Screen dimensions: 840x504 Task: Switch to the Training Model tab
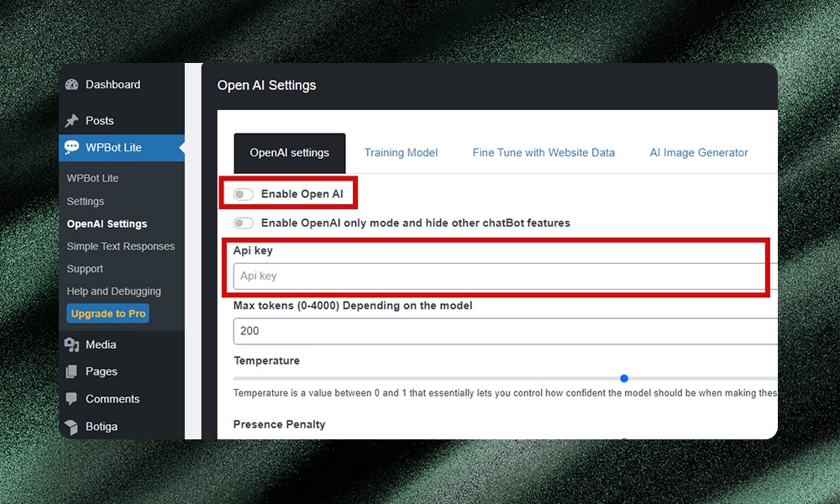401,153
